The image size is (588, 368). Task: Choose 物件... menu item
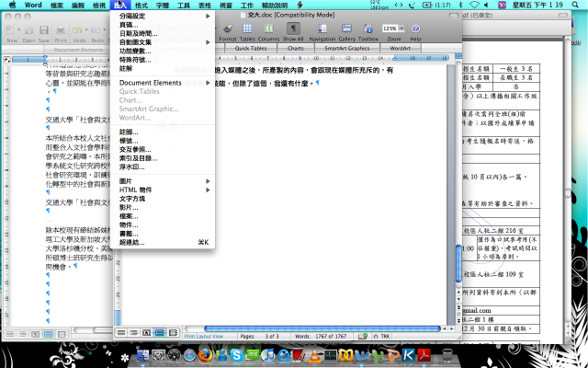click(x=164, y=224)
